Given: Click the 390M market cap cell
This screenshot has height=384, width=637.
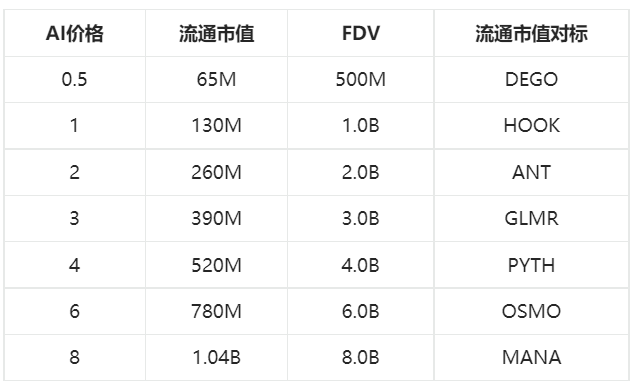Looking at the screenshot, I should click(217, 219).
